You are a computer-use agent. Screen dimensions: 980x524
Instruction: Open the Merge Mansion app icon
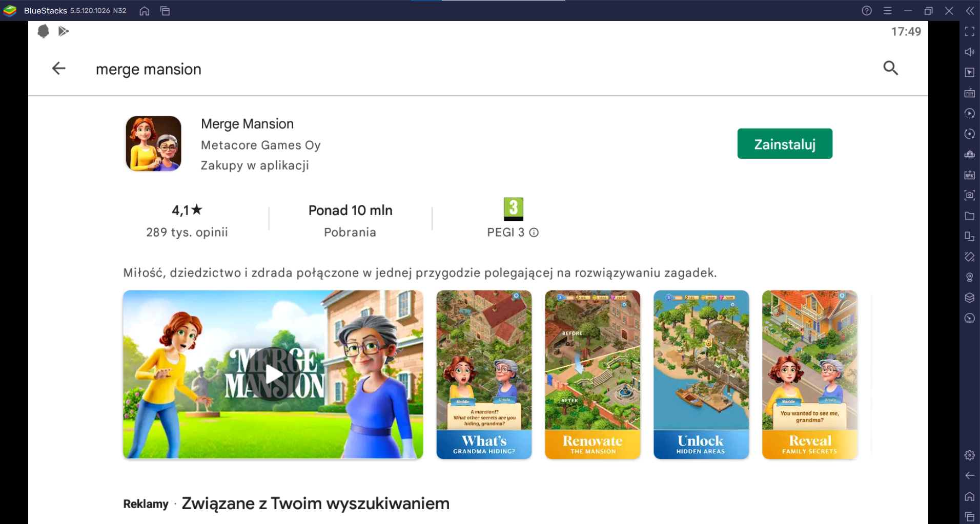tap(153, 143)
